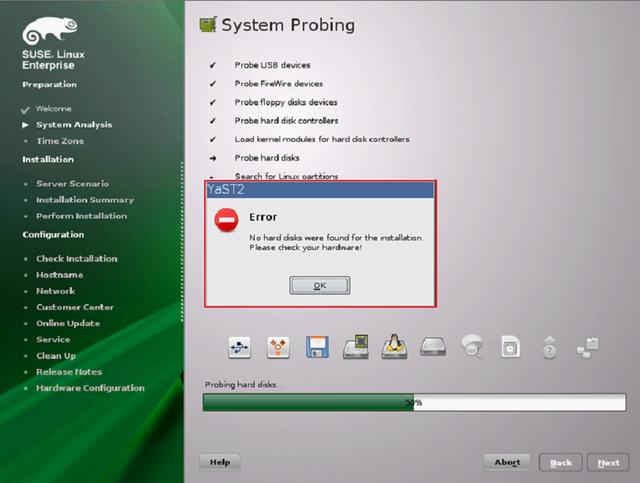Click the hard disk controllers chip icon

click(356, 347)
